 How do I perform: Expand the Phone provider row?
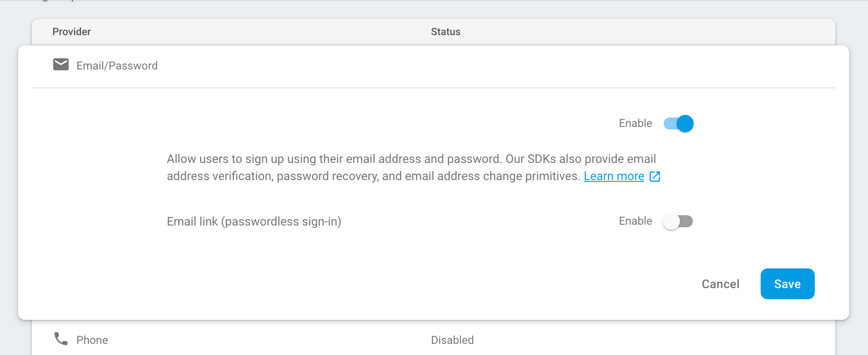click(x=92, y=340)
